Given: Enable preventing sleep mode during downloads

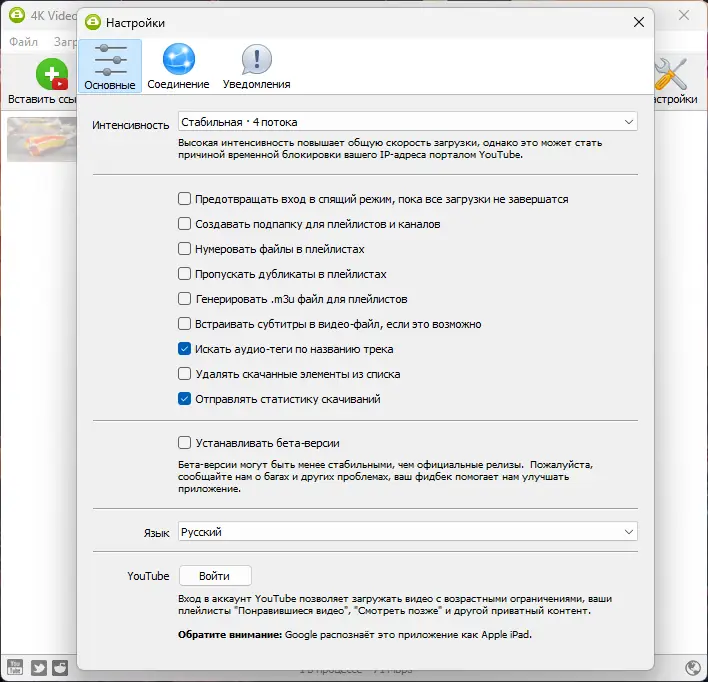Looking at the screenshot, I should click(x=184, y=199).
